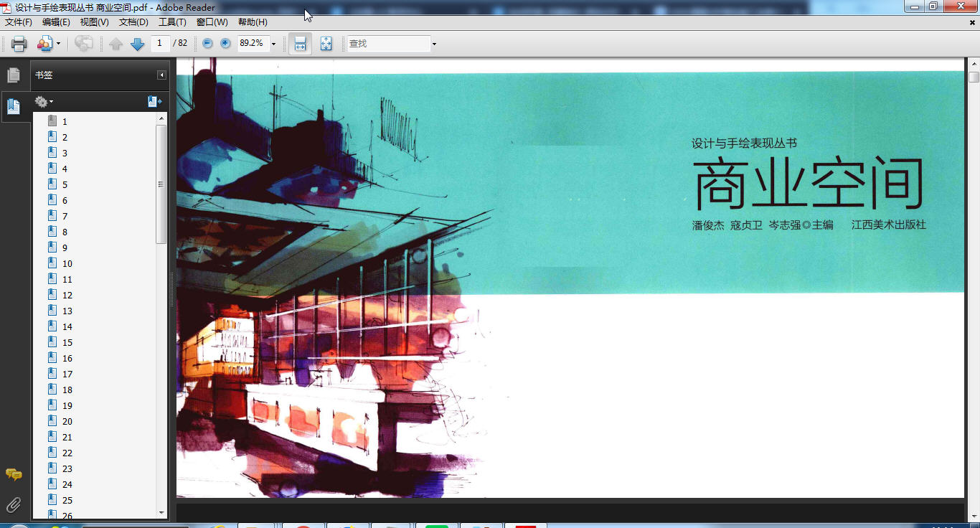Select bookmark 12
980x528 pixels.
pyautogui.click(x=67, y=296)
